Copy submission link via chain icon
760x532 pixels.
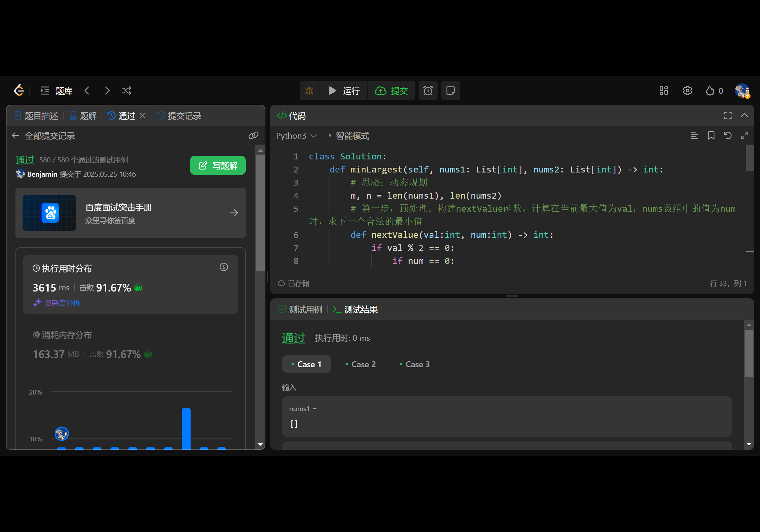[253, 135]
